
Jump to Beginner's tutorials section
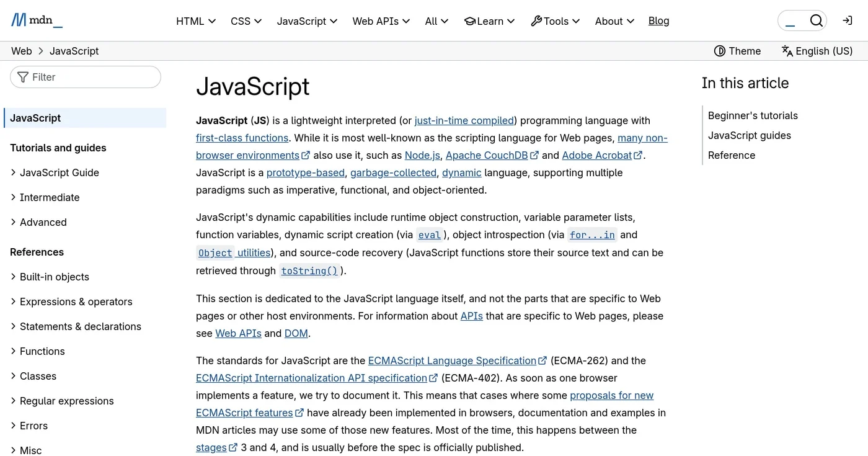753,115
